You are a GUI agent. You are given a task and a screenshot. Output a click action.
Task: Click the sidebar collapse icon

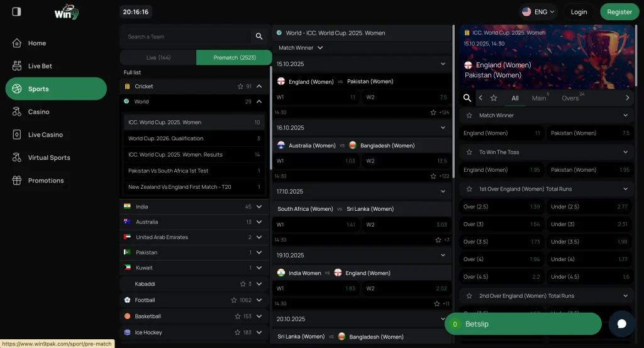click(16, 11)
